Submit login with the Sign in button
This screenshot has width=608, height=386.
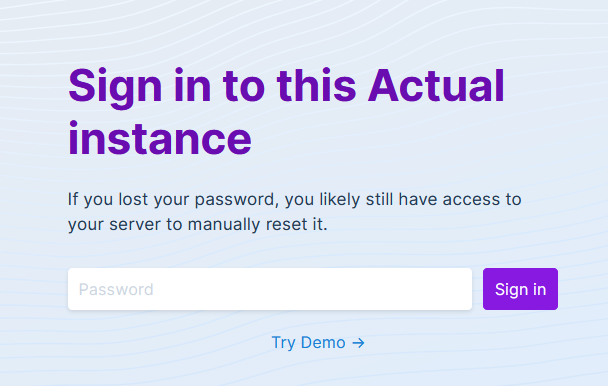pyautogui.click(x=520, y=289)
